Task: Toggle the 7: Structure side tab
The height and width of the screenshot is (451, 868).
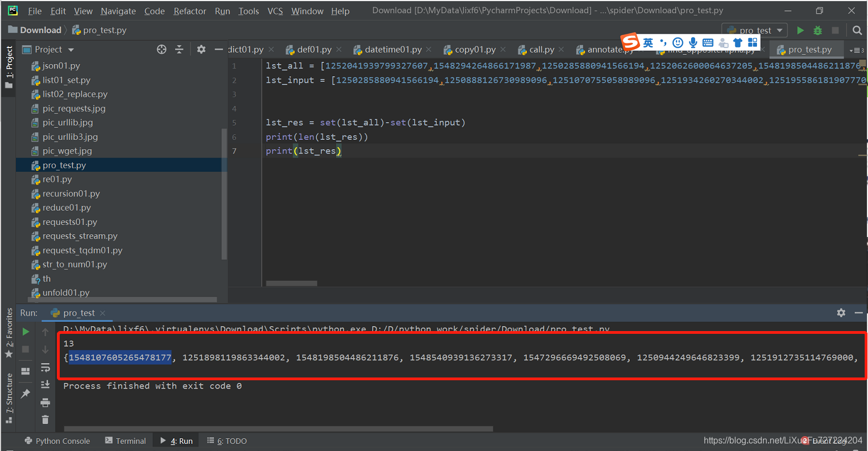Action: click(9, 398)
